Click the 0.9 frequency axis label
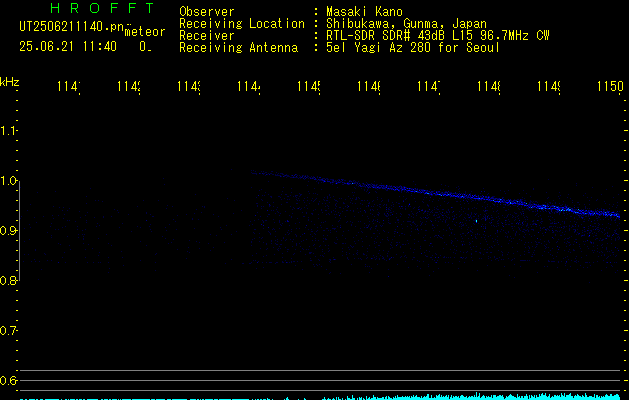629x400 pixels. (x=8, y=231)
